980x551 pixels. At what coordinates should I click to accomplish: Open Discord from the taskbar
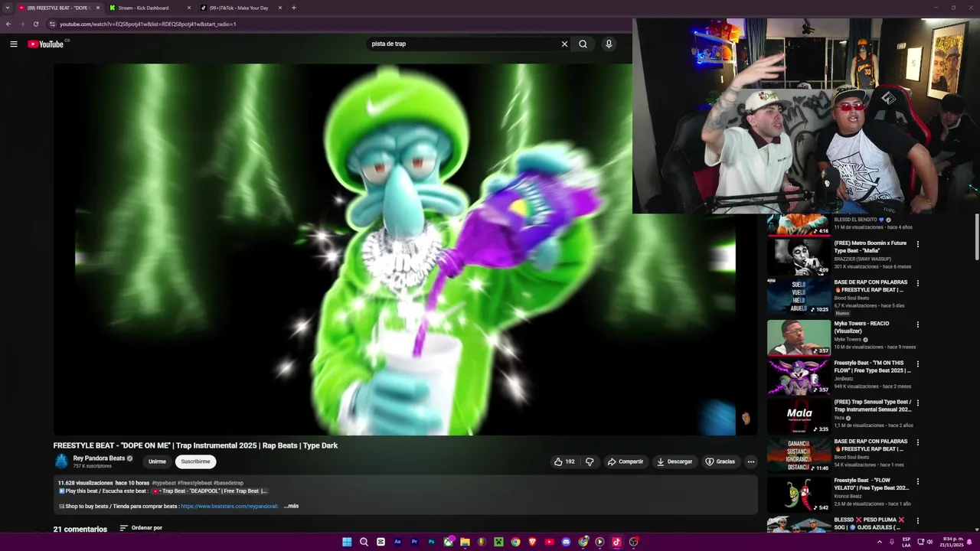tap(566, 542)
